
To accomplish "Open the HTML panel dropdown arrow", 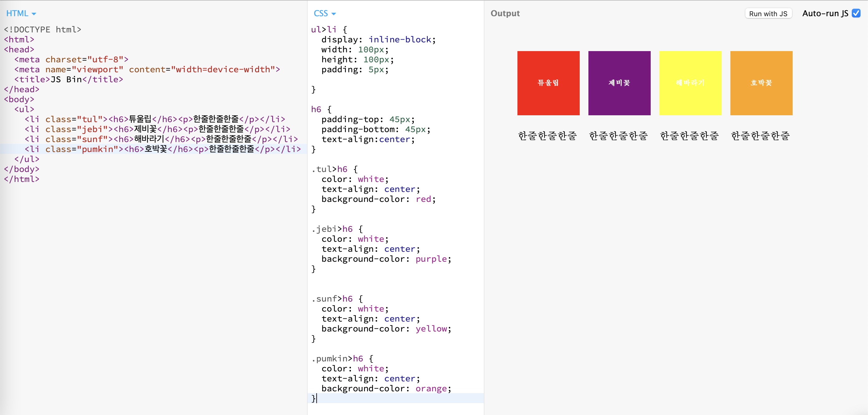I will (34, 14).
